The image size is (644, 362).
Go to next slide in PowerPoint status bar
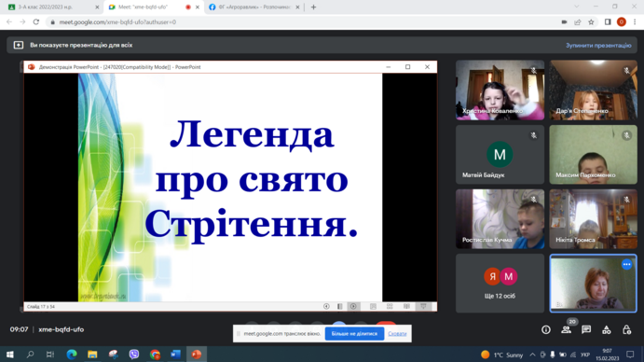[353, 306]
